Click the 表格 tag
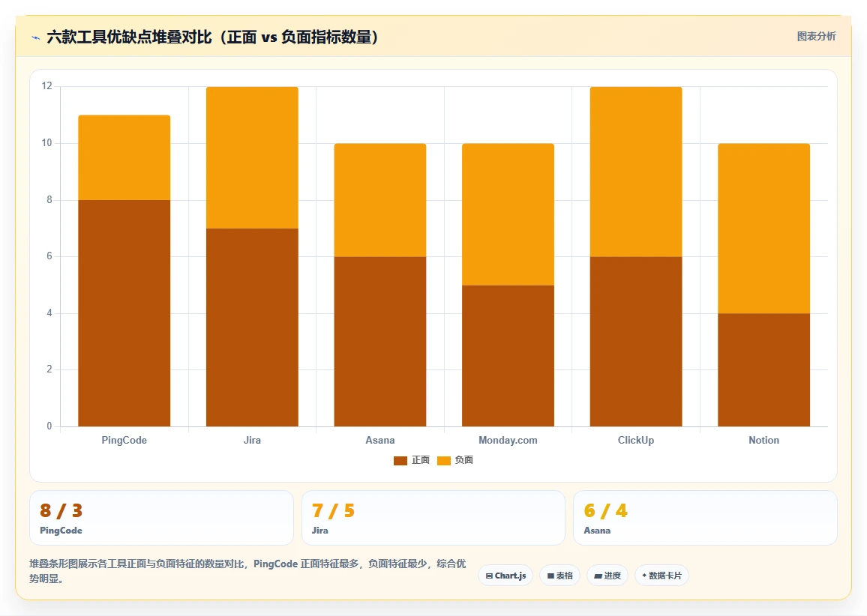Image resolution: width=867 pixels, height=616 pixels. (x=559, y=576)
